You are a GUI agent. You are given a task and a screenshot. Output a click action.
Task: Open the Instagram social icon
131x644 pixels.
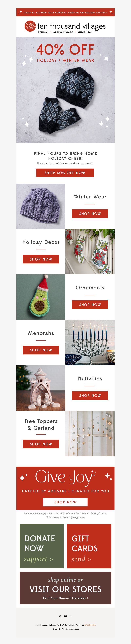point(60,616)
